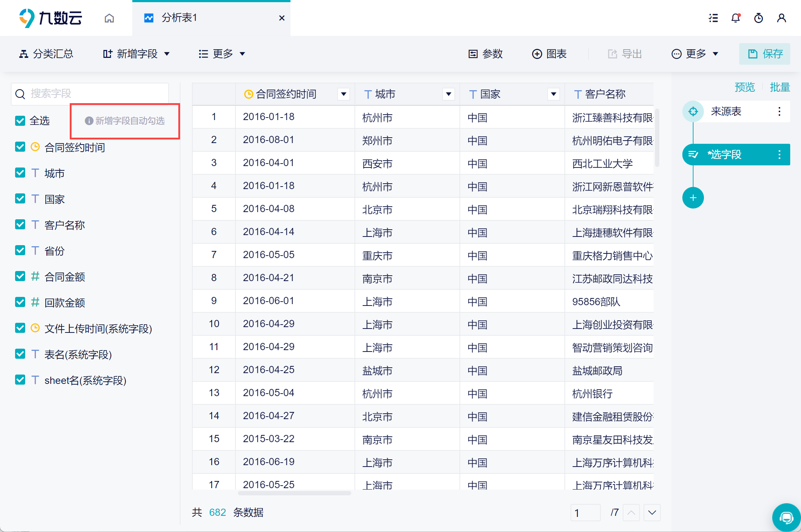This screenshot has height=532, width=801.
Task: Open the user account icon
Action: [781, 18]
